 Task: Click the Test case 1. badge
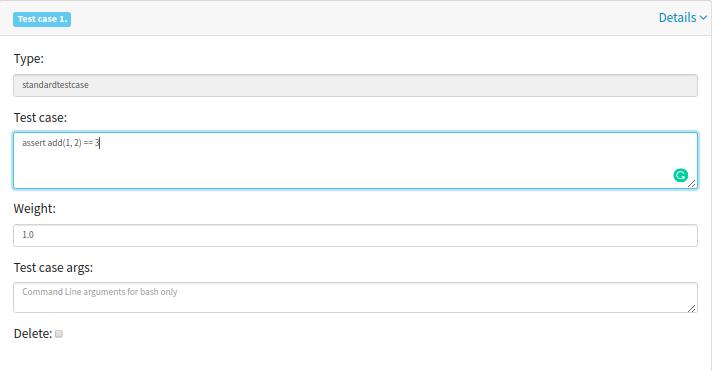(x=42, y=19)
